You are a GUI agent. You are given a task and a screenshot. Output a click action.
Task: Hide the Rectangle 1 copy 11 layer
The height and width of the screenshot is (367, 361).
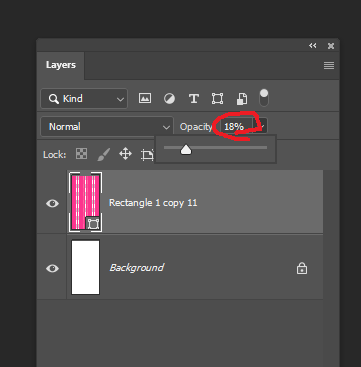click(52, 203)
